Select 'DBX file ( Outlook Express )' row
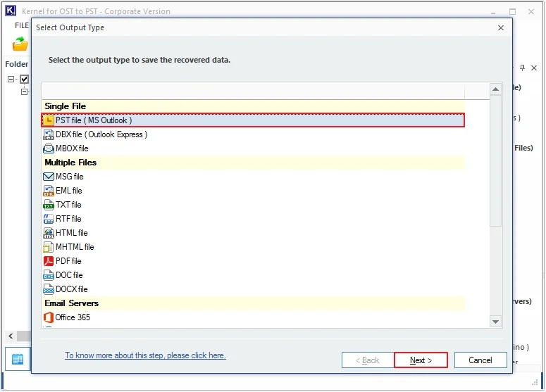The height and width of the screenshot is (392, 546). click(253, 134)
